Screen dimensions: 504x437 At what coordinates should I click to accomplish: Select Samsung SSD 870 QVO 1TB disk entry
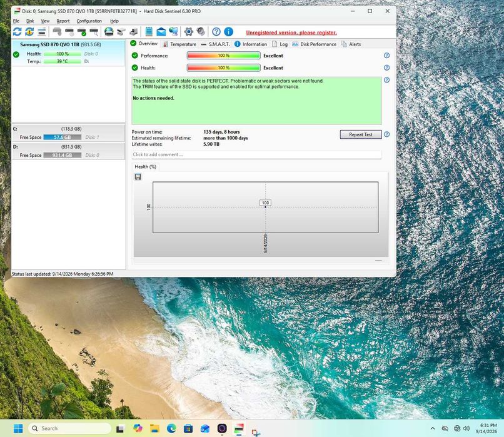68,53
